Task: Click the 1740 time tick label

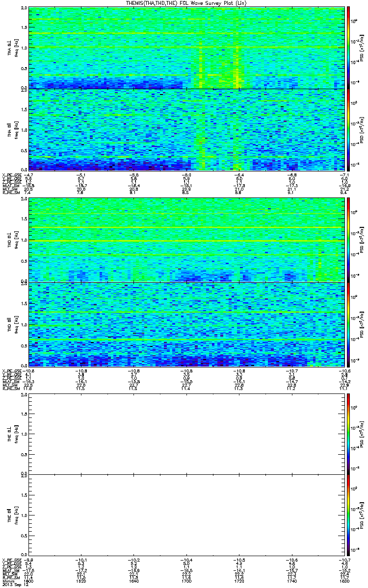Action: (292, 581)
